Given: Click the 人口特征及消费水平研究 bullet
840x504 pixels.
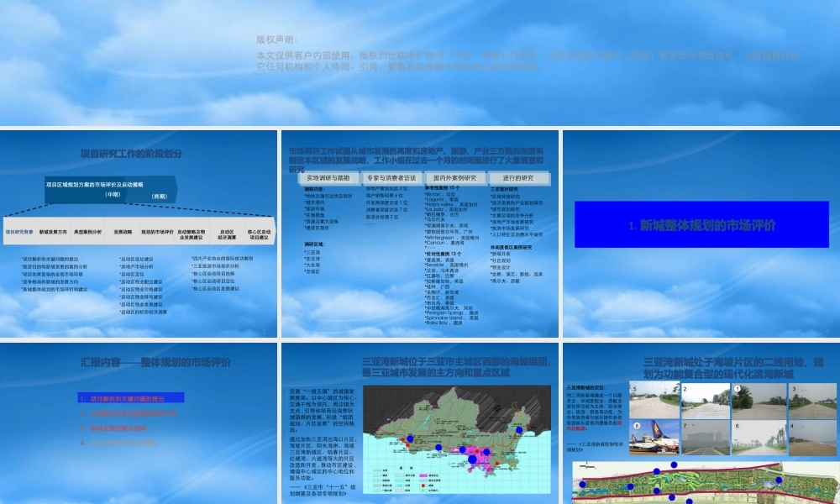Looking at the screenshot, I should 517,234.
